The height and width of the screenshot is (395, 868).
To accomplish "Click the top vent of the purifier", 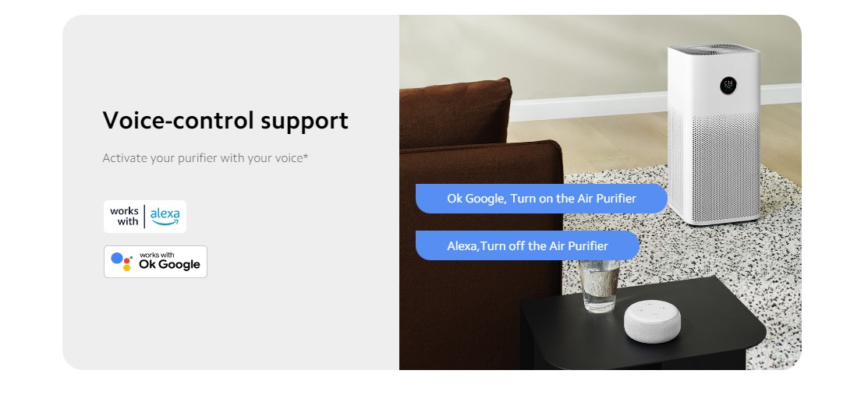I will click(x=714, y=49).
